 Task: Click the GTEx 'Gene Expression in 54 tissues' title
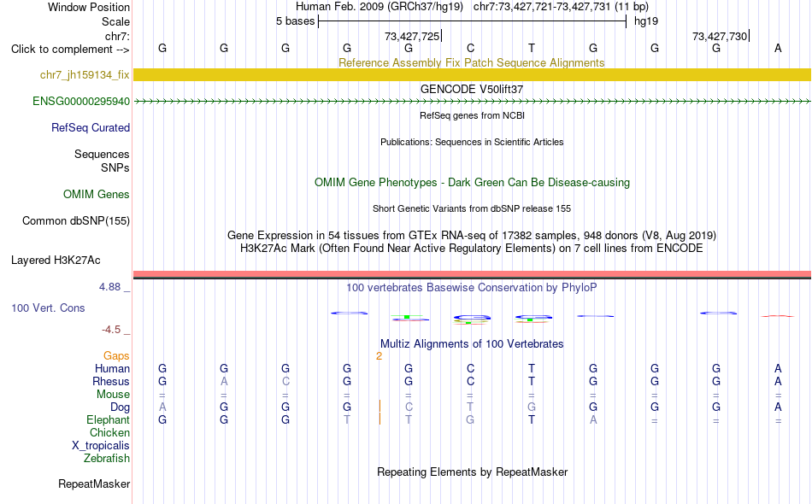tap(472, 236)
